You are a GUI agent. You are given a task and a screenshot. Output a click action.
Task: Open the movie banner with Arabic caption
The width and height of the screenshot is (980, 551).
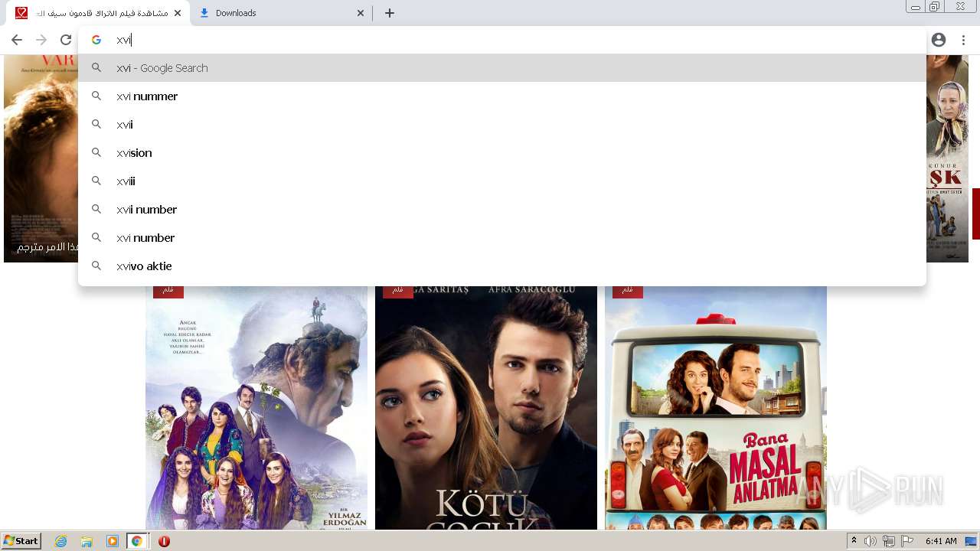pos(41,158)
